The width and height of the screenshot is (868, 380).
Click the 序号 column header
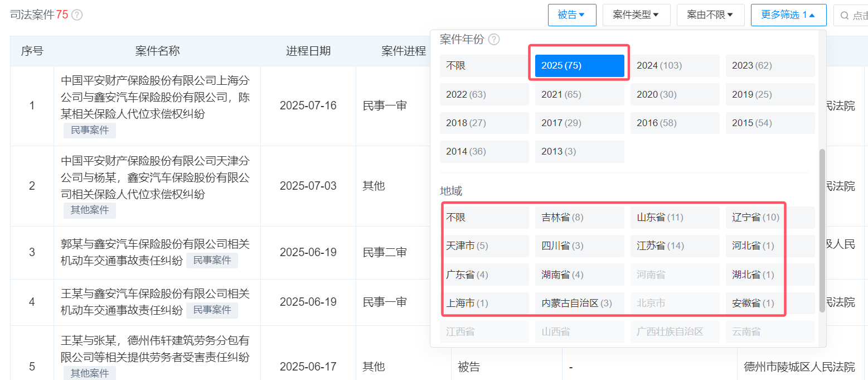(x=32, y=51)
